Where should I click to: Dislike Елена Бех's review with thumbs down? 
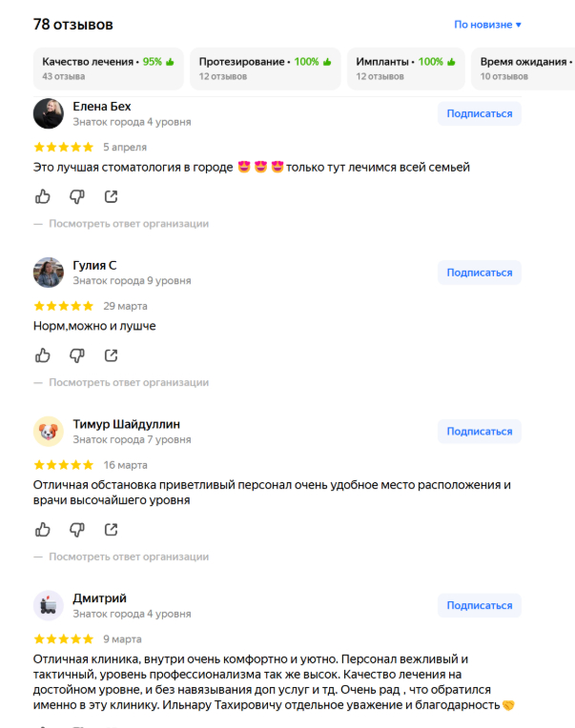[76, 196]
